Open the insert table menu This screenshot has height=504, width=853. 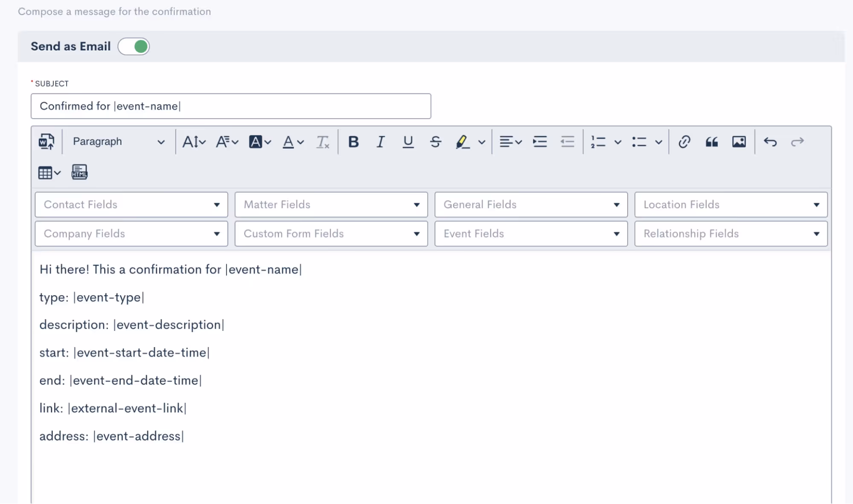(49, 173)
